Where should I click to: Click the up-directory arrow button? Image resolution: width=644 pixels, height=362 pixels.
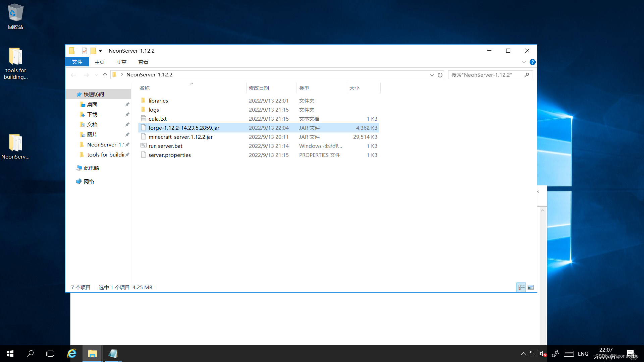click(105, 75)
